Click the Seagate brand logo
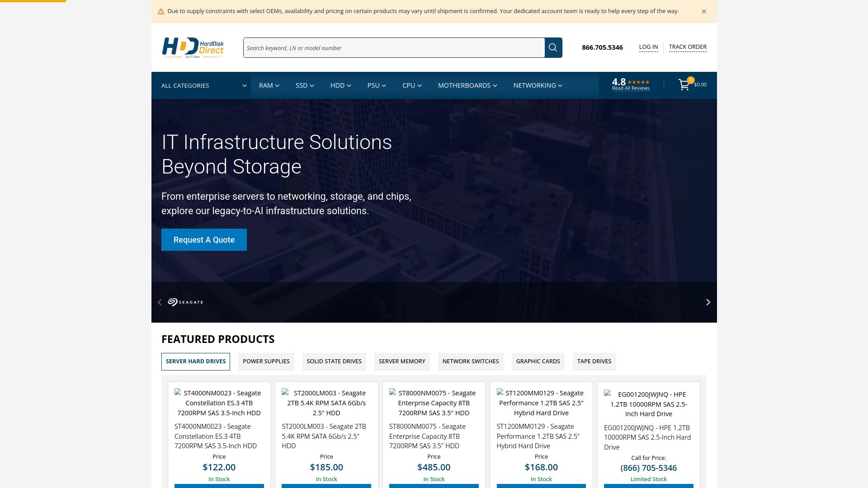This screenshot has width=868, height=488. coord(185,302)
